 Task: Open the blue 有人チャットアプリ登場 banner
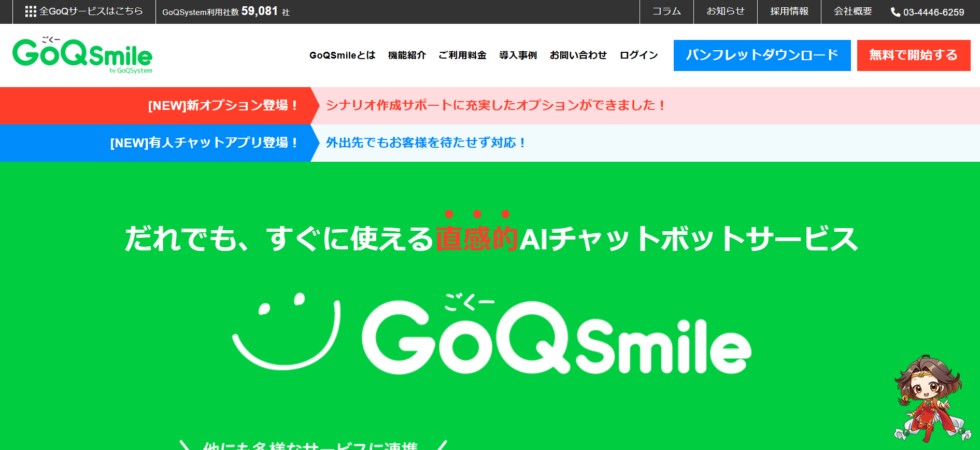205,143
